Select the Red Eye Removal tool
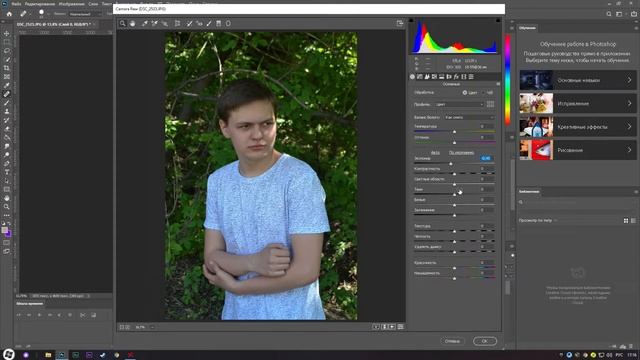 (x=199, y=24)
